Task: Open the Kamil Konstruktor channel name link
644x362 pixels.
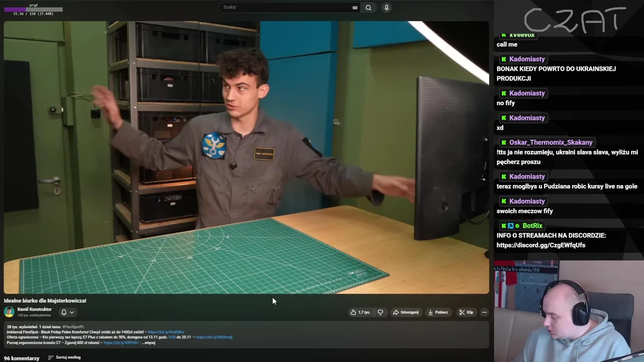Action: (x=34, y=309)
